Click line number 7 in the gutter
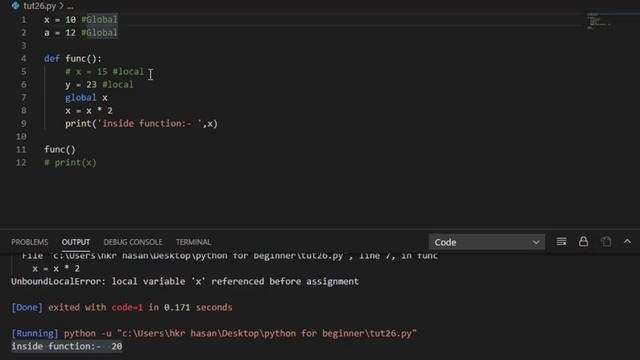The width and height of the screenshot is (640, 360). 24,98
